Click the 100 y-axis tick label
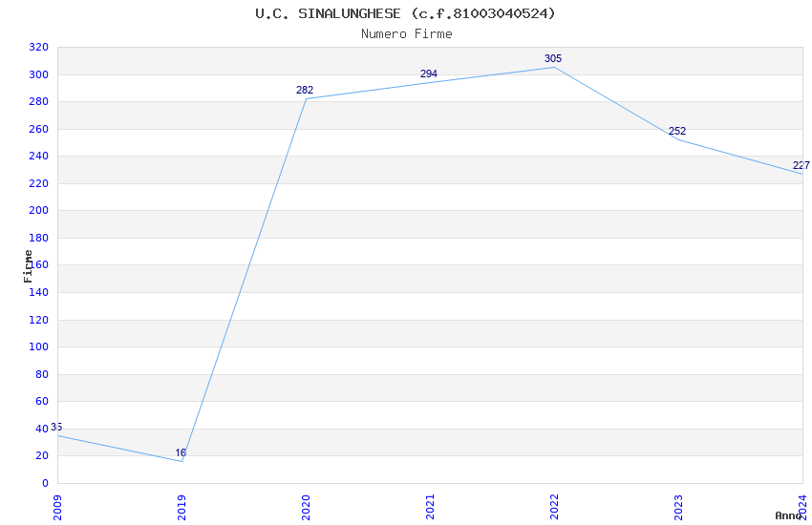Viewport: 812px width, 525px height. click(39, 347)
